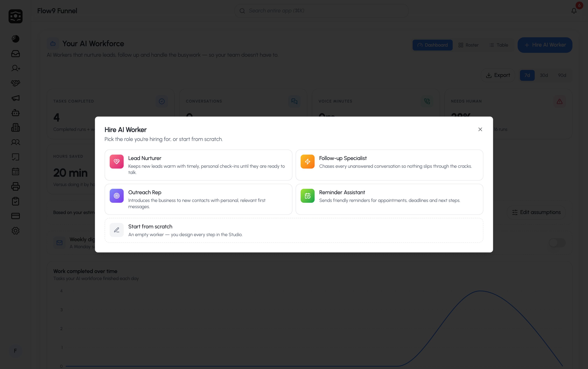The height and width of the screenshot is (369, 588).
Task: Click the Weekly digest mail icon
Action: point(59,243)
